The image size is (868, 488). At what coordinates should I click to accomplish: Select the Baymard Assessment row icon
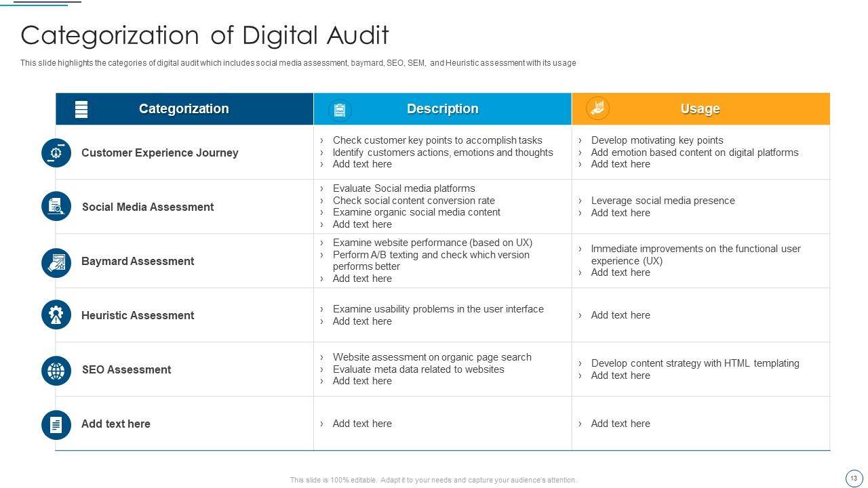pos(56,262)
